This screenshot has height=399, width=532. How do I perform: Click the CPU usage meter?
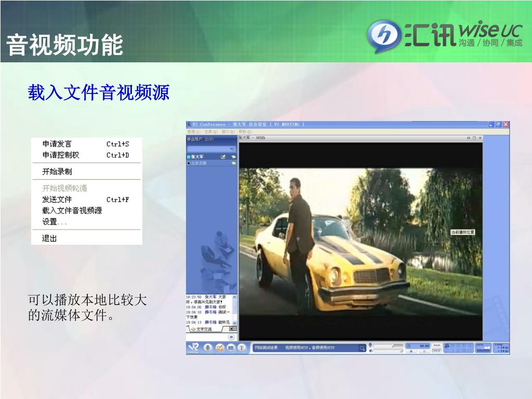484,348
